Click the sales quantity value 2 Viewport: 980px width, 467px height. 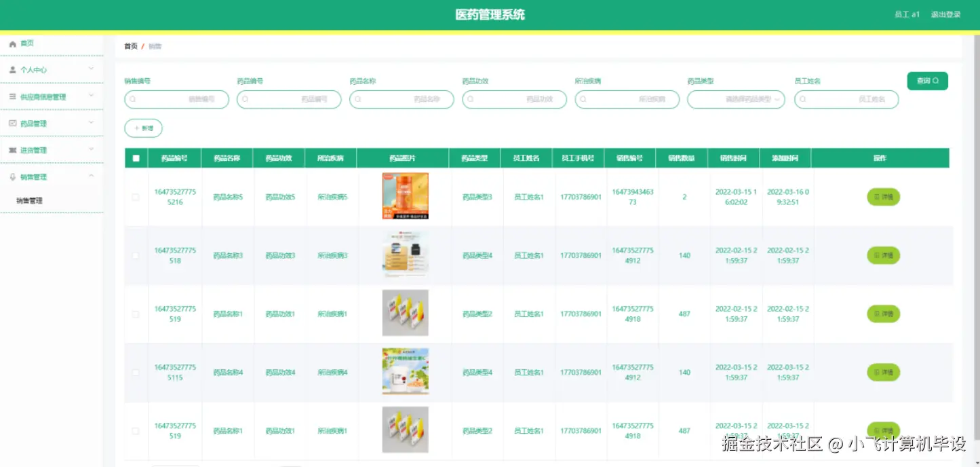[684, 198]
